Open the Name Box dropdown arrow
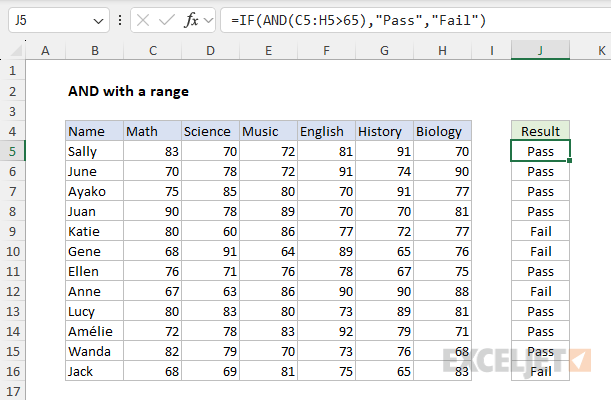Screen dimensions: 611x400 (x=98, y=21)
